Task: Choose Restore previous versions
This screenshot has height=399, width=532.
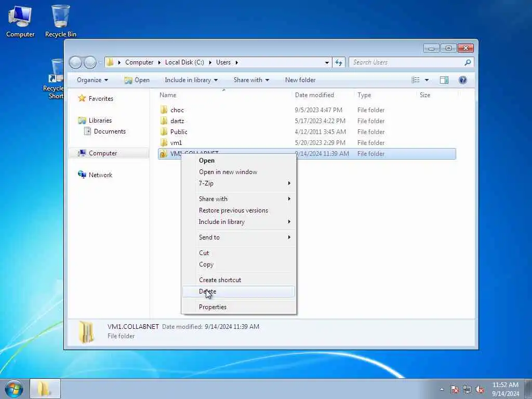Action: [x=239, y=210]
